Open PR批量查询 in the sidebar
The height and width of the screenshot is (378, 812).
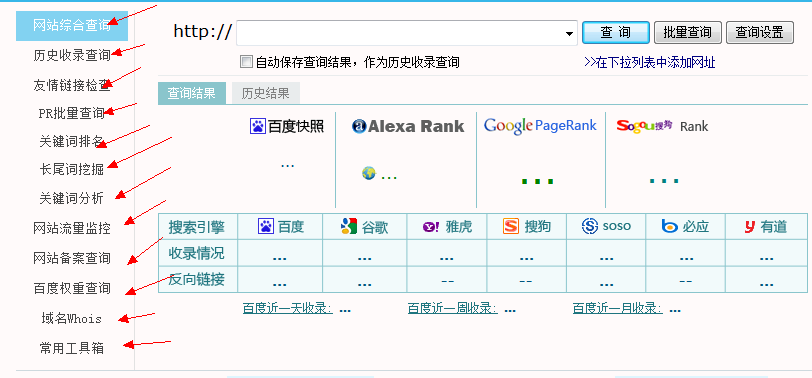point(72,113)
